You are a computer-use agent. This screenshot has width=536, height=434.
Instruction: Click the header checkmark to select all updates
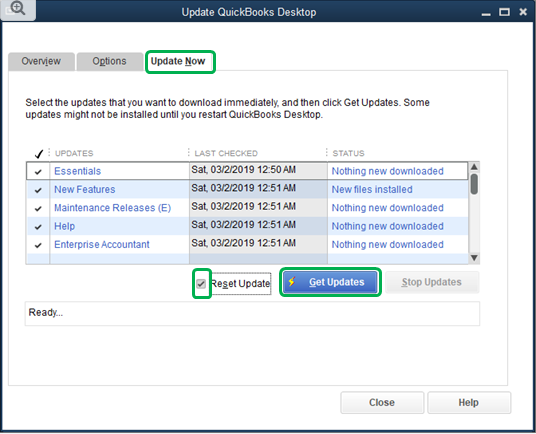click(39, 154)
